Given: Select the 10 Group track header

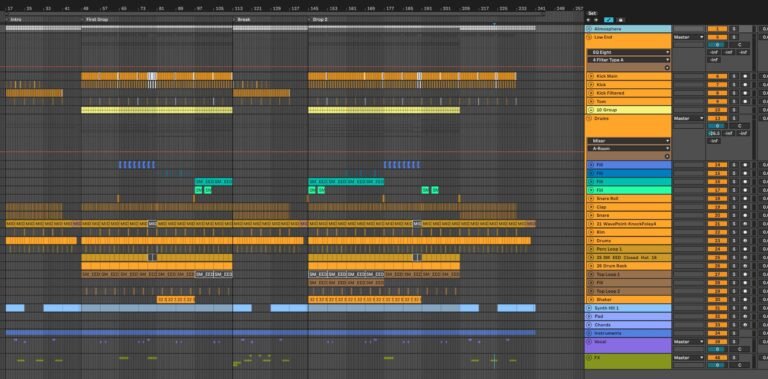Looking at the screenshot, I should (628, 110).
